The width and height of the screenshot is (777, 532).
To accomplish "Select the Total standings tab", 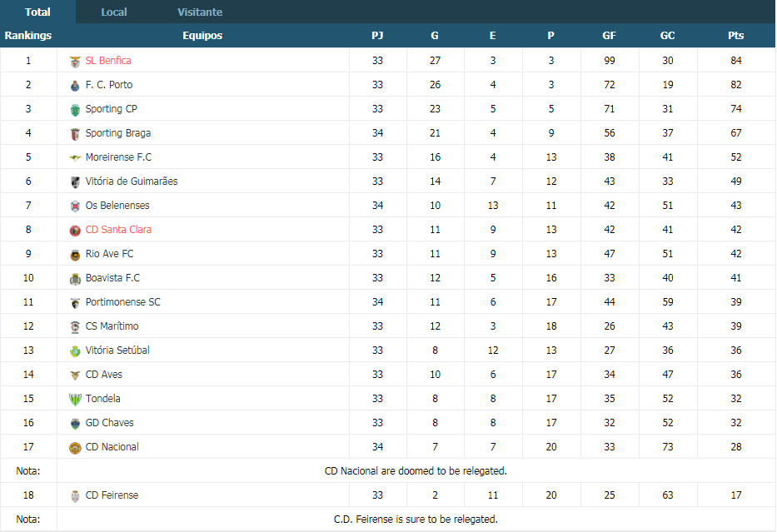I will coord(37,12).
